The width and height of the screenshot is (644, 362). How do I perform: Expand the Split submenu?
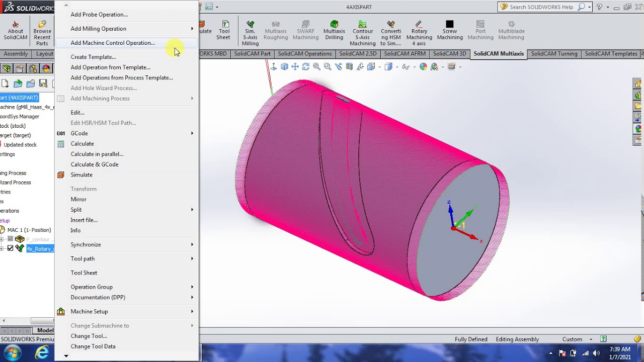[192, 210]
